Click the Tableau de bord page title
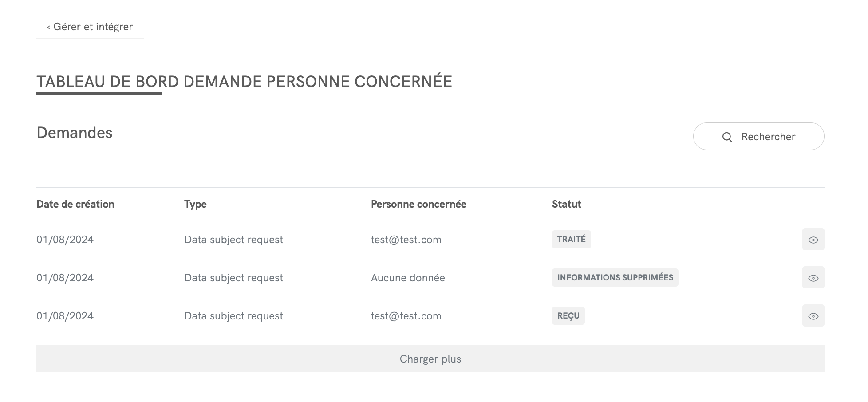 click(x=244, y=82)
